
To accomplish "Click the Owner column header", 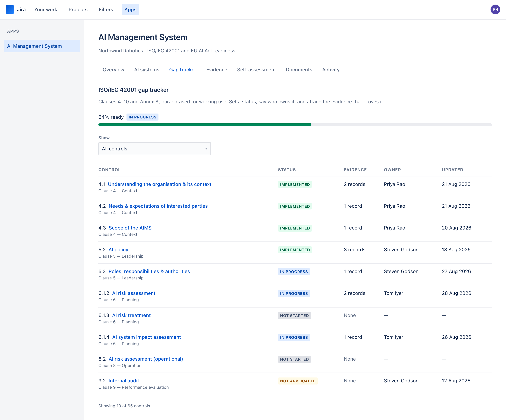I will pyautogui.click(x=392, y=170).
